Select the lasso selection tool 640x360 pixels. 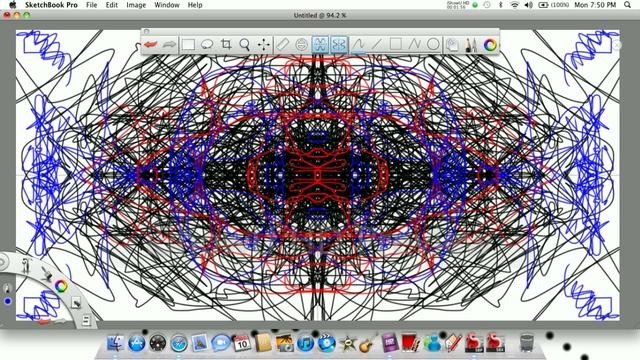[207, 44]
